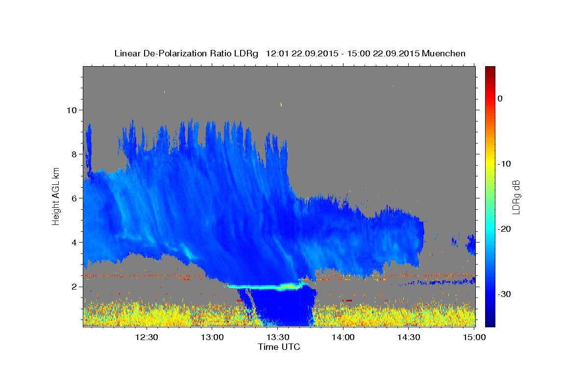This screenshot has width=588, height=392.
Task: Click the 15:00 time tick label
Action: (474, 337)
